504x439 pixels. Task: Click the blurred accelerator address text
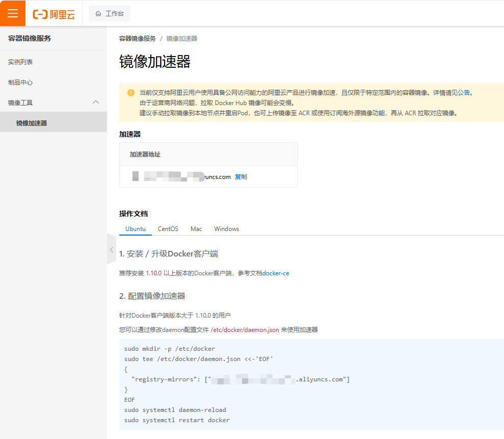[x=181, y=176]
